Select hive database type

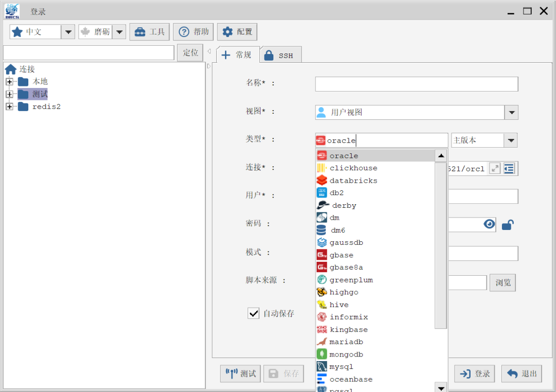tap(375, 305)
